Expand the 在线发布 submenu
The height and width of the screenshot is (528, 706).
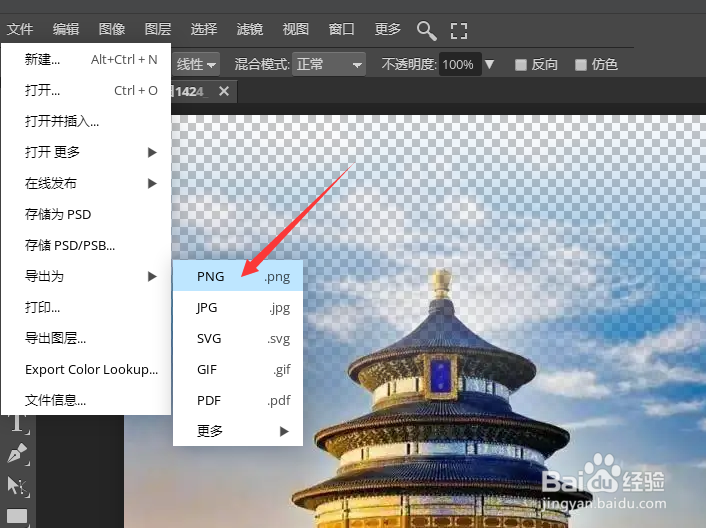86,183
